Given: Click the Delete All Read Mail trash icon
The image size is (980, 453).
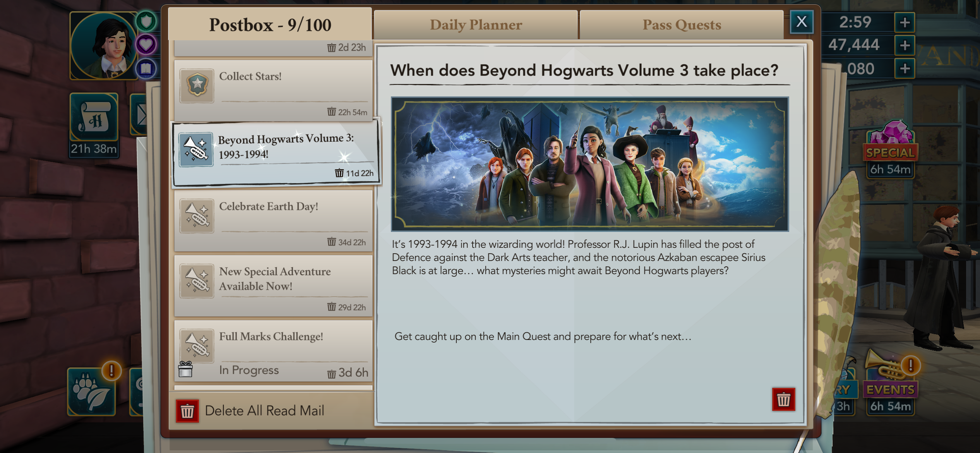Looking at the screenshot, I should point(187,411).
